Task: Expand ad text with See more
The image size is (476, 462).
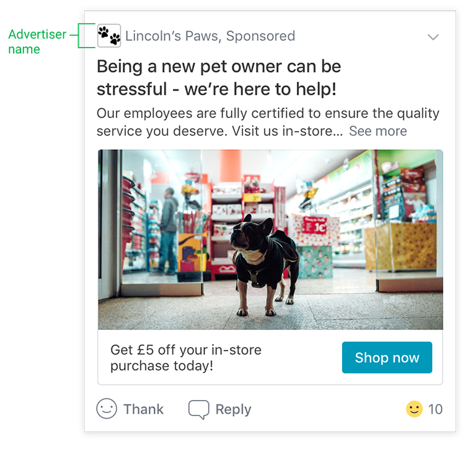Action: tap(378, 131)
